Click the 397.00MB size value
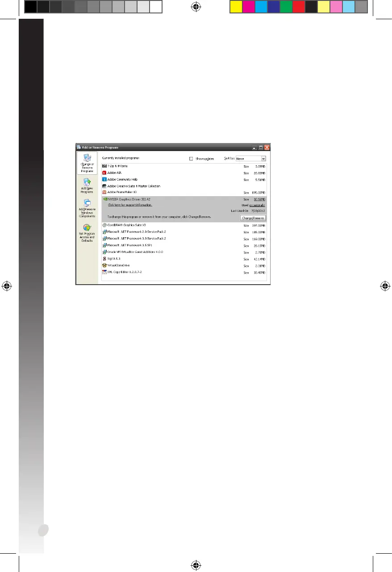 (258, 225)
